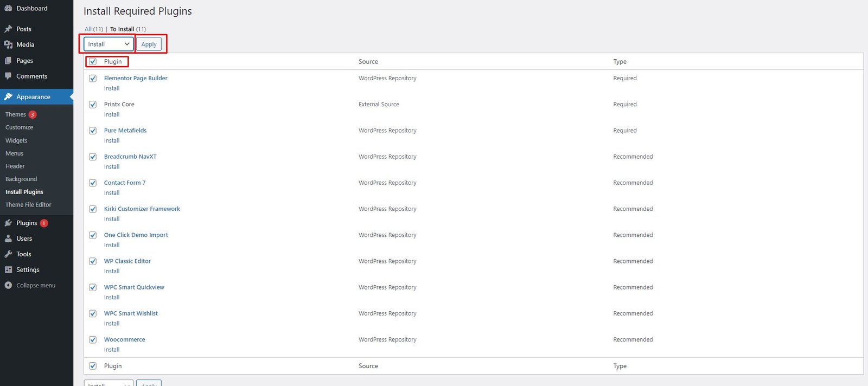Uncheck the One Click Demo Import checkbox
Image resolution: width=868 pixels, height=386 pixels.
93,235
